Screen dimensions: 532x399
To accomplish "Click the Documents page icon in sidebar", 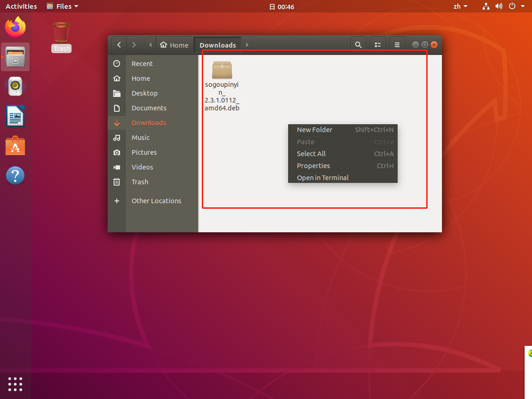I will [117, 108].
